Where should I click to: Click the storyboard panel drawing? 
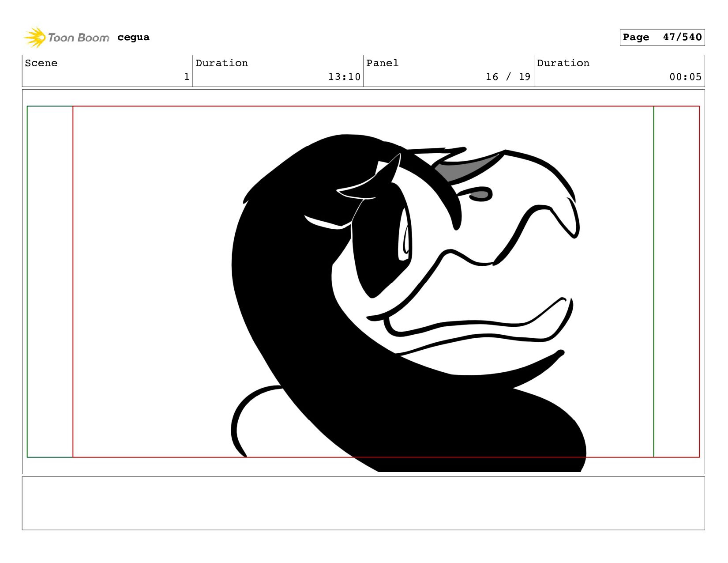[363, 282]
